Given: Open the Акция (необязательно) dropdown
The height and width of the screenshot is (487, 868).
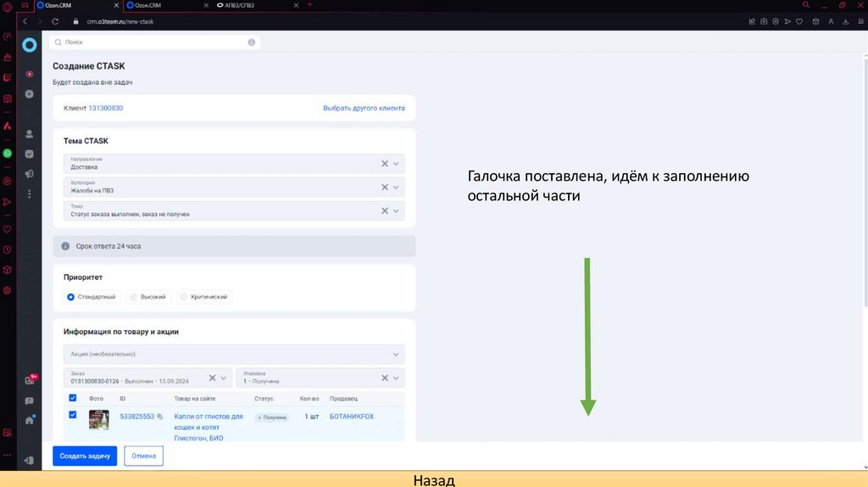Looking at the screenshot, I should [x=234, y=354].
